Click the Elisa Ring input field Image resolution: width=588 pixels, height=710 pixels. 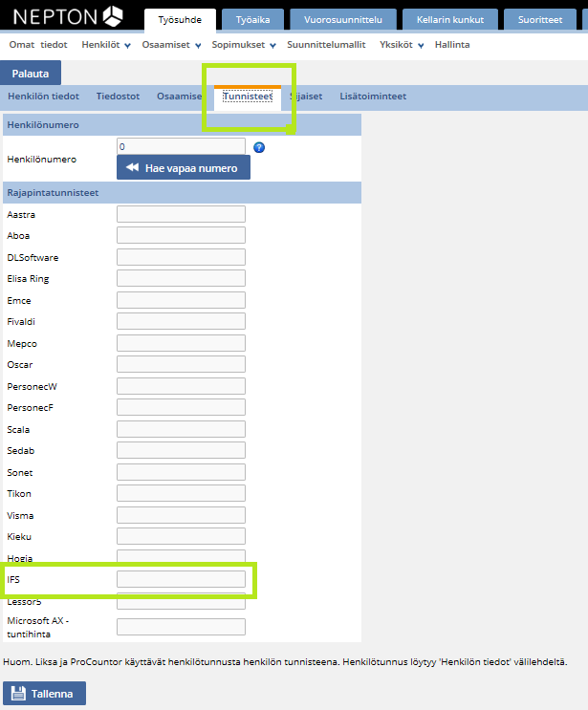182,278
